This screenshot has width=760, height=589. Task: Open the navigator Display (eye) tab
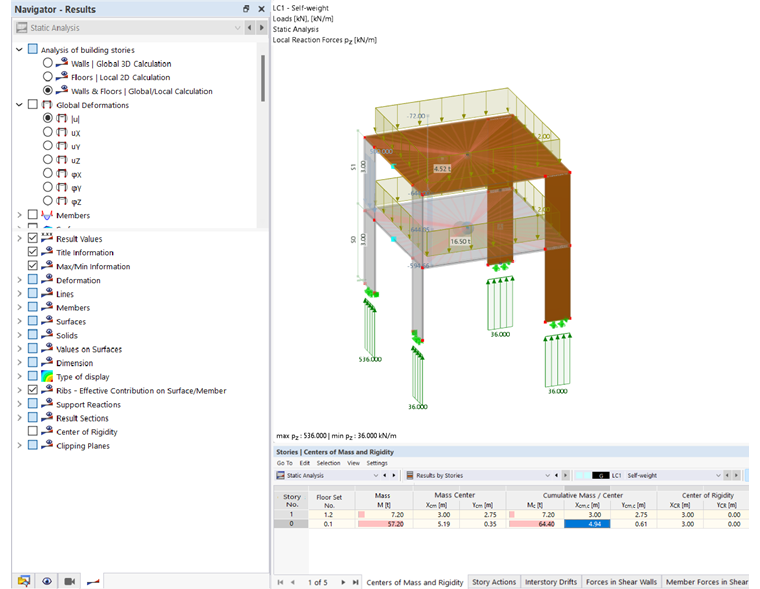click(x=47, y=581)
